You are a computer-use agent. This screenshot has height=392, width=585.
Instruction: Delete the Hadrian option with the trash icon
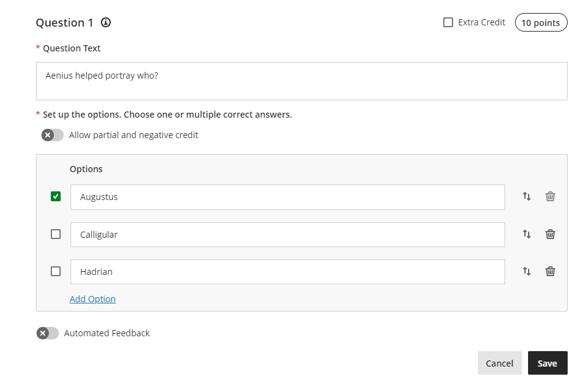coord(550,271)
